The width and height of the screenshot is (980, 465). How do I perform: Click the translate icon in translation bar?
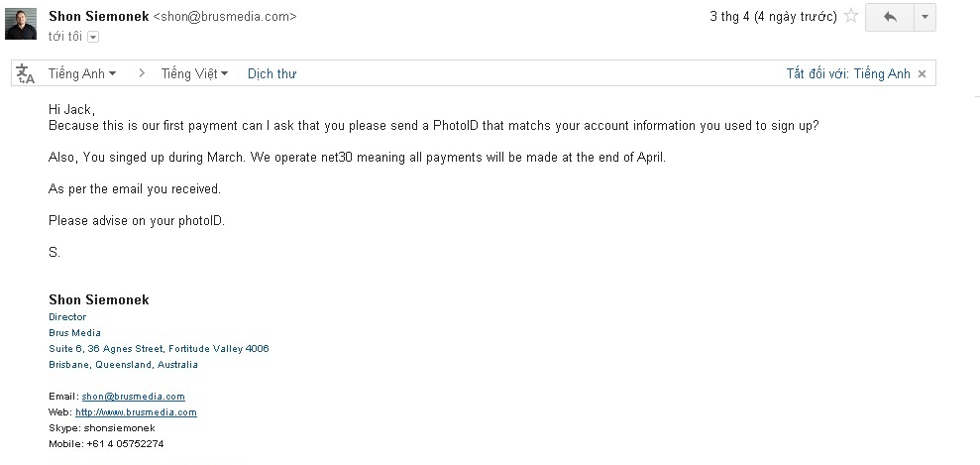(26, 73)
